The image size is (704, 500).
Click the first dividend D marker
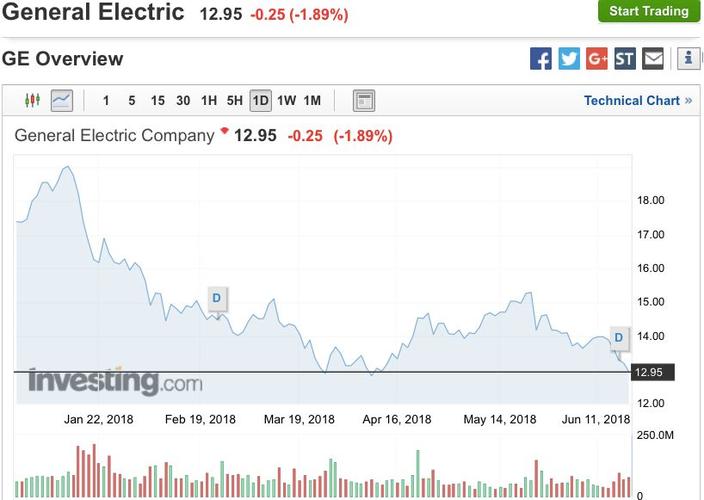[216, 297]
